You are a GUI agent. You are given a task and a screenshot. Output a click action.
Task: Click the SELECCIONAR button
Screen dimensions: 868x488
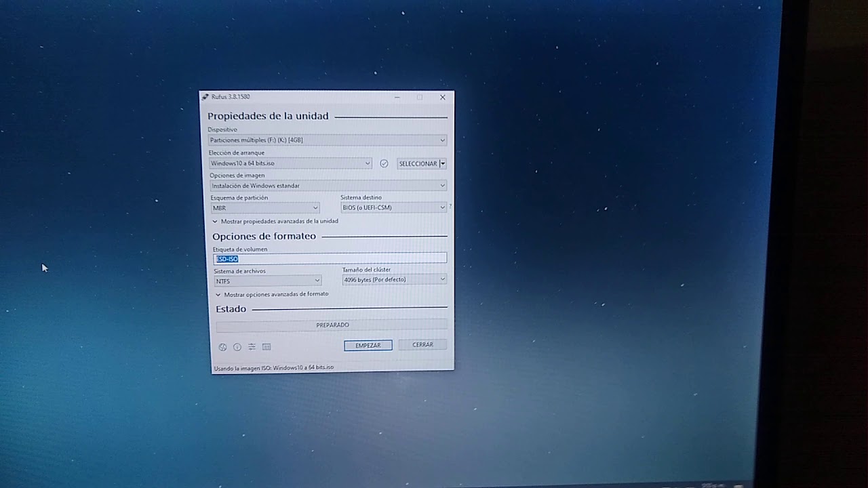(418, 163)
